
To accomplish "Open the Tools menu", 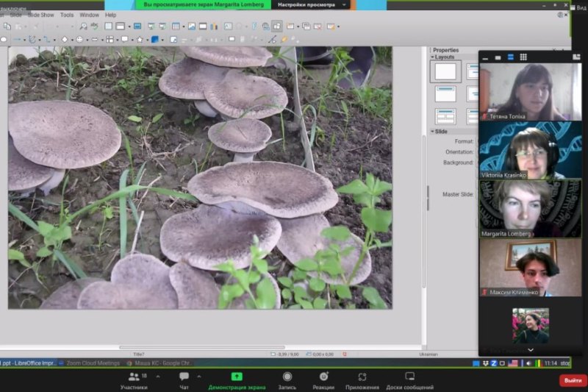I will [x=67, y=15].
